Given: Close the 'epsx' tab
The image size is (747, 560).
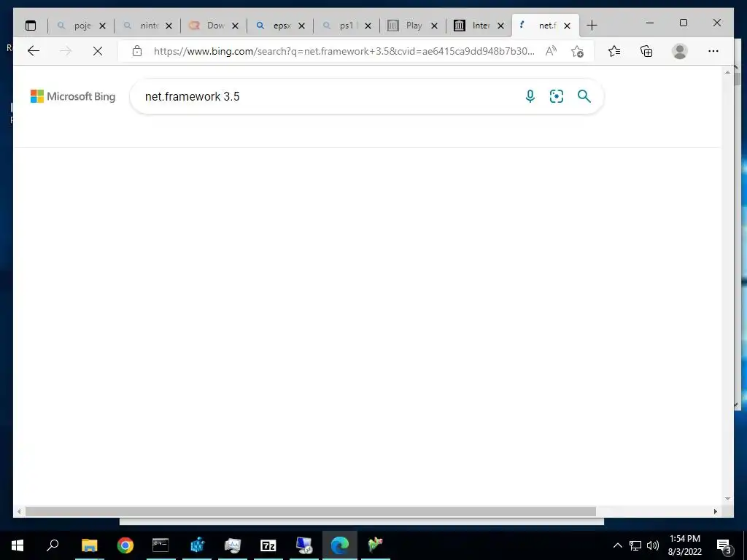Looking at the screenshot, I should pyautogui.click(x=301, y=26).
